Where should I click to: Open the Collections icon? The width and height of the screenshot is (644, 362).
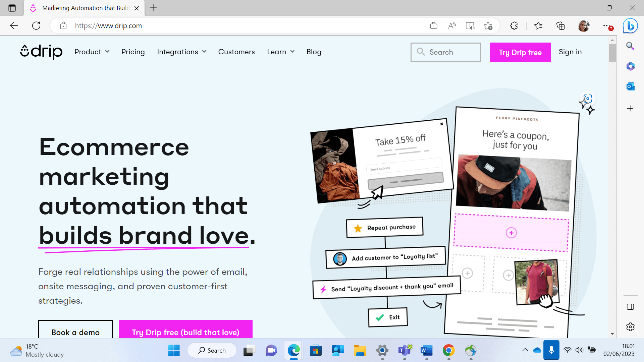(560, 25)
